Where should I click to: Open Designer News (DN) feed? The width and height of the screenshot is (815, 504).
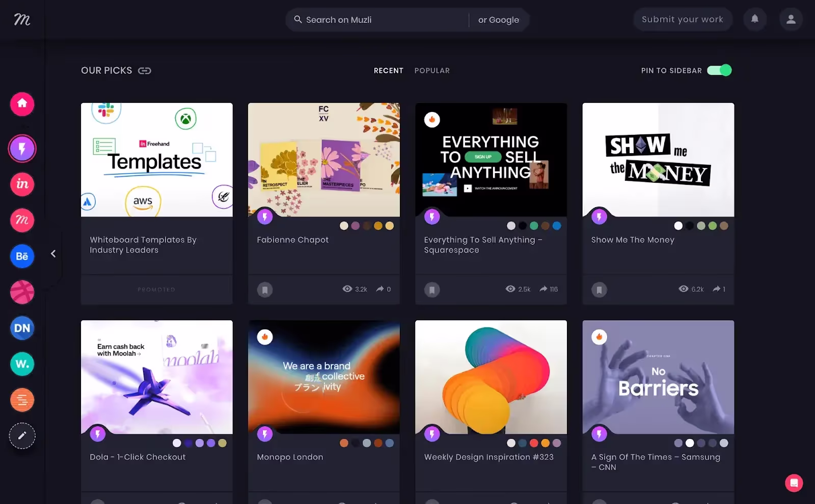click(x=22, y=328)
